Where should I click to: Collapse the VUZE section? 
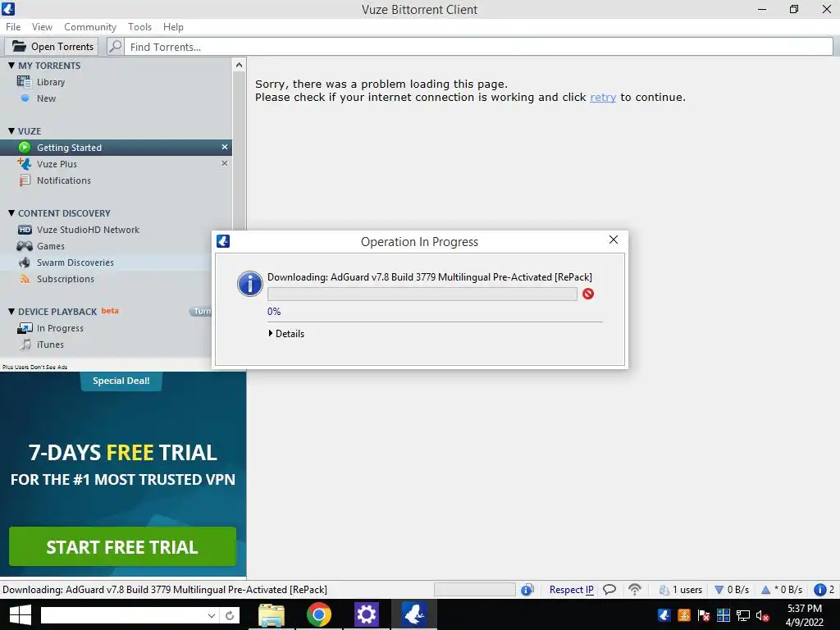click(x=11, y=130)
